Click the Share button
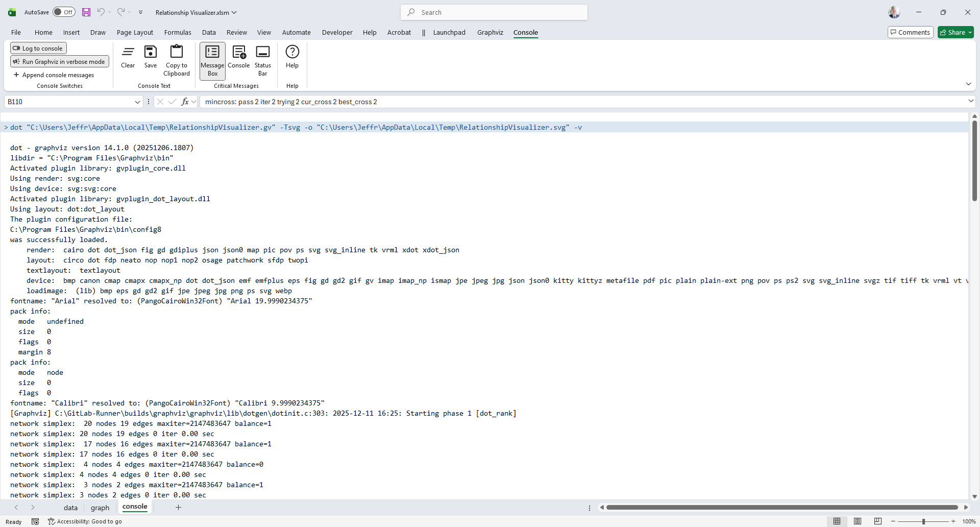The width and height of the screenshot is (980, 527). [x=955, y=33]
